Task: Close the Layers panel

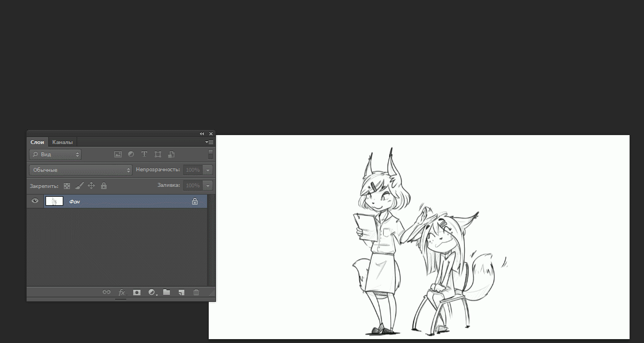Action: [211, 133]
